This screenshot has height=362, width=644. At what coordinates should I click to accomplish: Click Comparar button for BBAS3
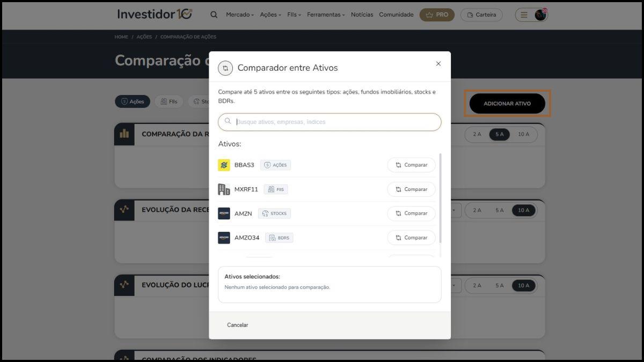(x=411, y=165)
